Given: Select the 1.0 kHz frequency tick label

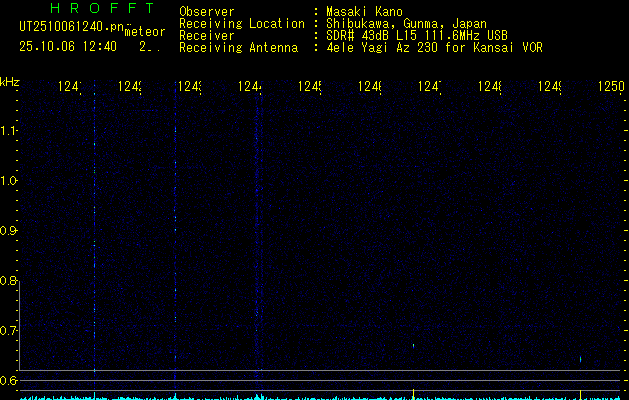Looking at the screenshot, I should coord(10,181).
